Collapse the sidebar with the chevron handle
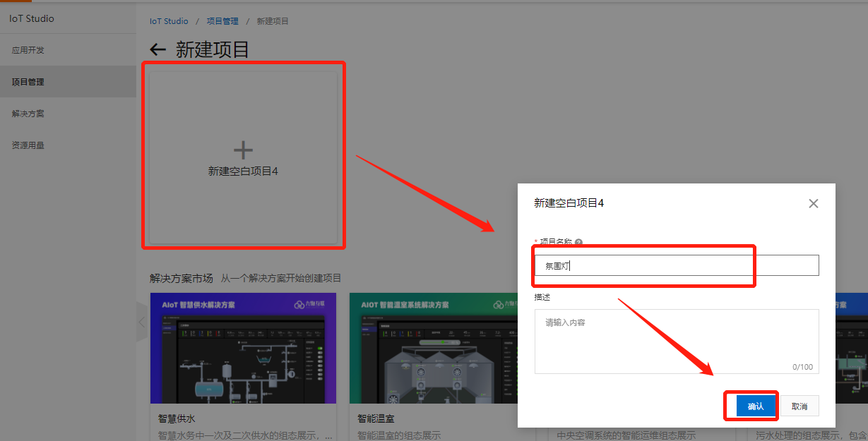This screenshot has height=441, width=868. (142, 322)
